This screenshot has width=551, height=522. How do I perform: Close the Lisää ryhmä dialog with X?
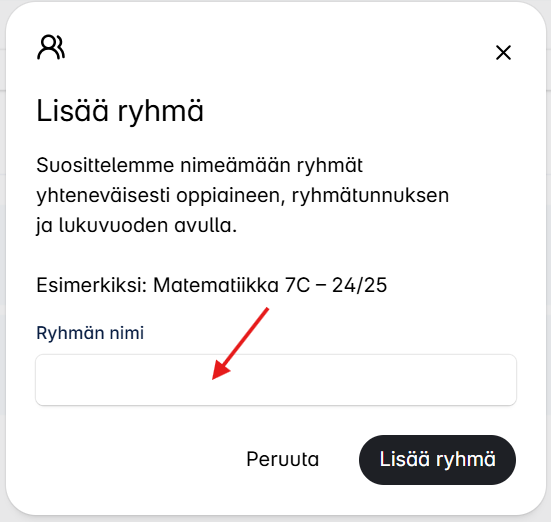[503, 53]
